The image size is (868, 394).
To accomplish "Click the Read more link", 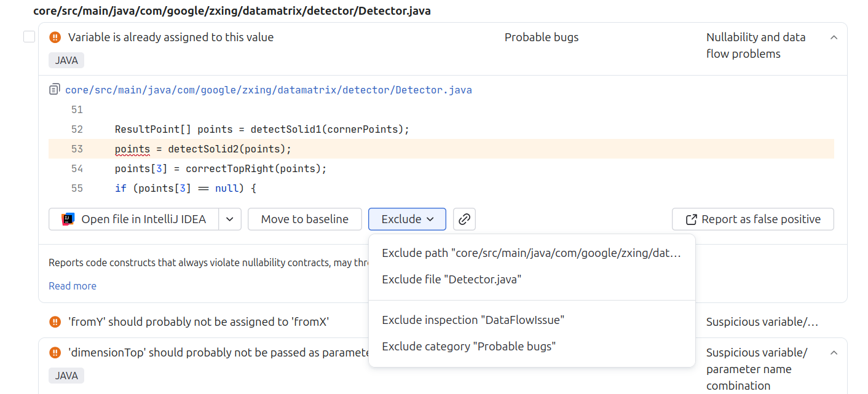I will pos(73,286).
